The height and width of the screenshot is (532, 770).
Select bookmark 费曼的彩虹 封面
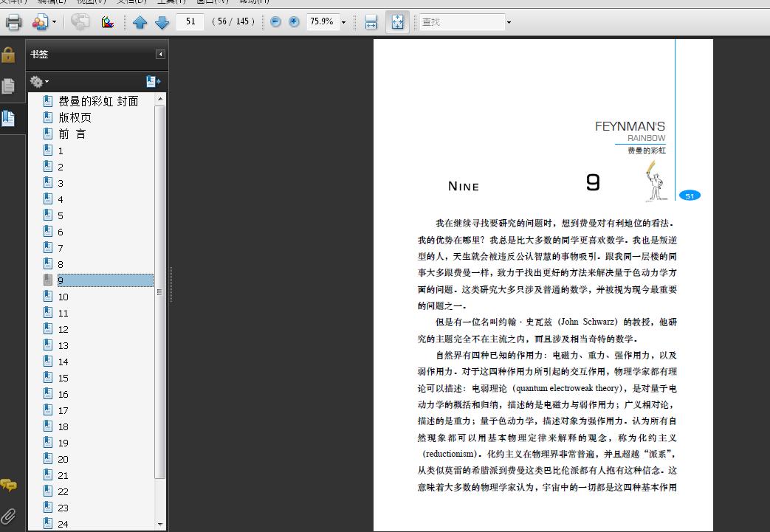click(98, 101)
